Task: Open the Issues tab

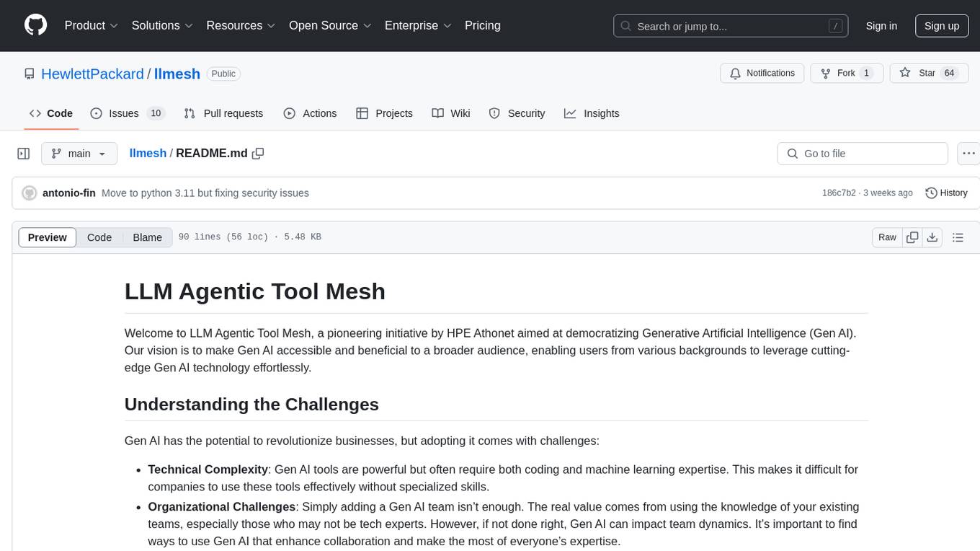Action: [128, 113]
